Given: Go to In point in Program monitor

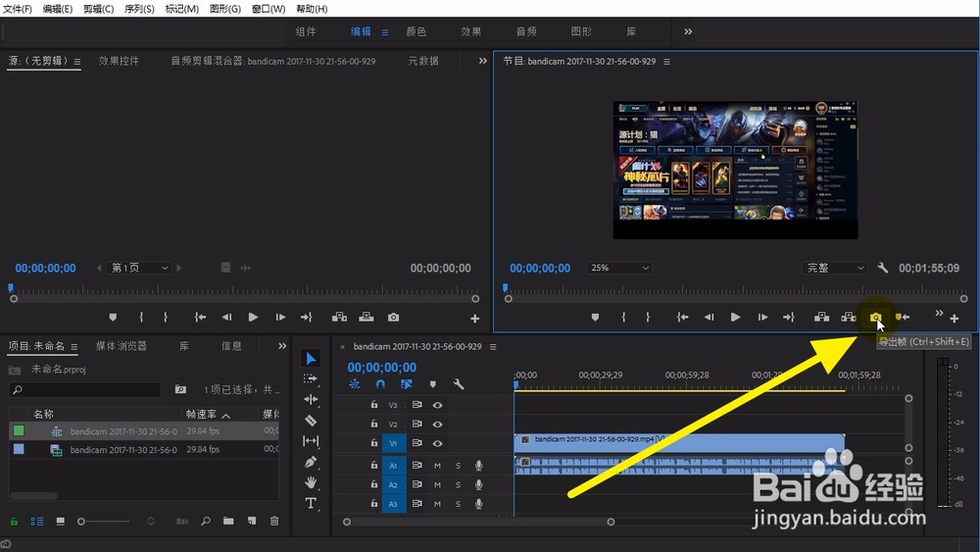Looking at the screenshot, I should point(682,318).
